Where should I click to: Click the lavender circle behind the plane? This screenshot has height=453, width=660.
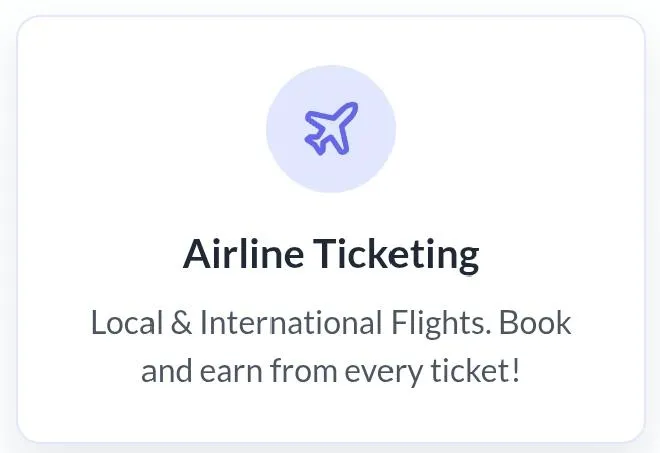331,129
